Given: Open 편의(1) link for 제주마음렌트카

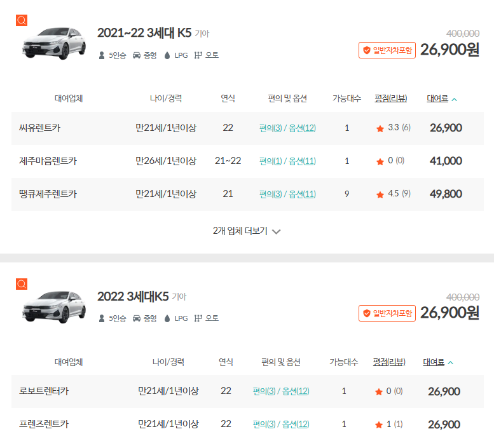Looking at the screenshot, I should 270,161.
